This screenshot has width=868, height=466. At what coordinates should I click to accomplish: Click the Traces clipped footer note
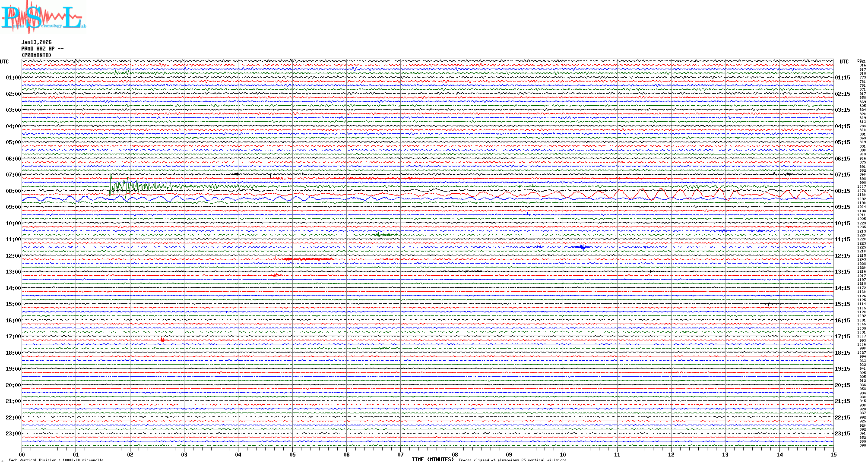pos(512,460)
